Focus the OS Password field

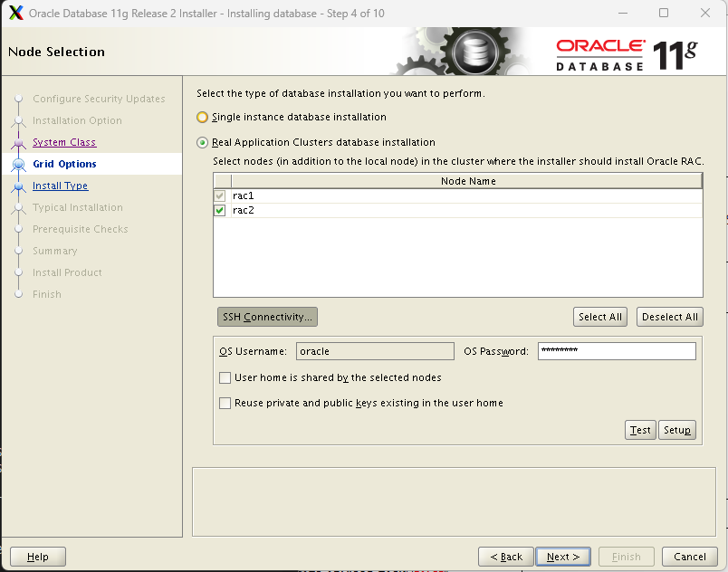coord(617,351)
